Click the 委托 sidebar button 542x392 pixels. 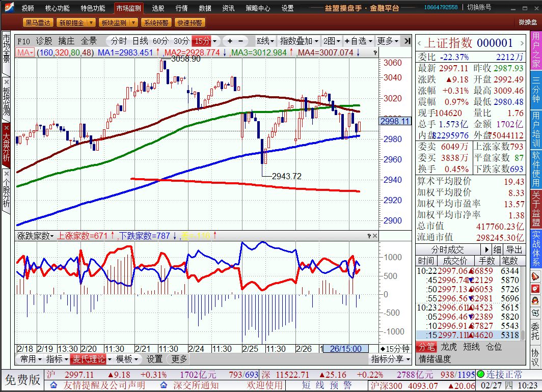click(535, 331)
